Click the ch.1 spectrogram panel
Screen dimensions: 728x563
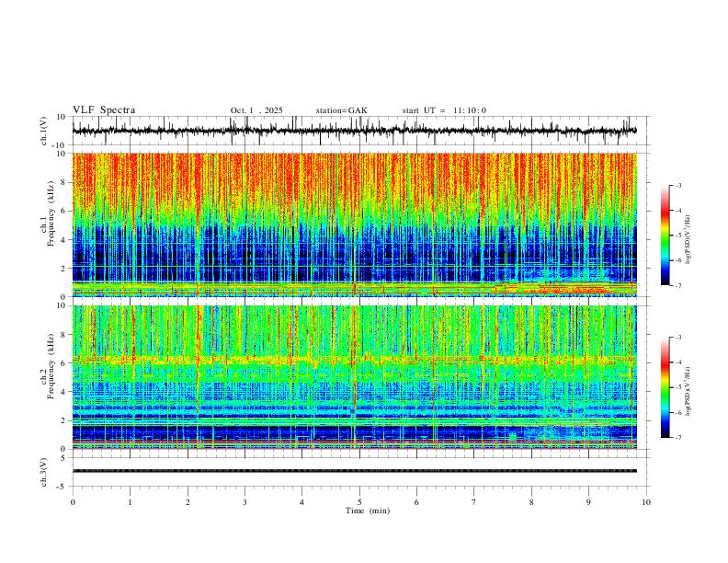click(x=354, y=224)
